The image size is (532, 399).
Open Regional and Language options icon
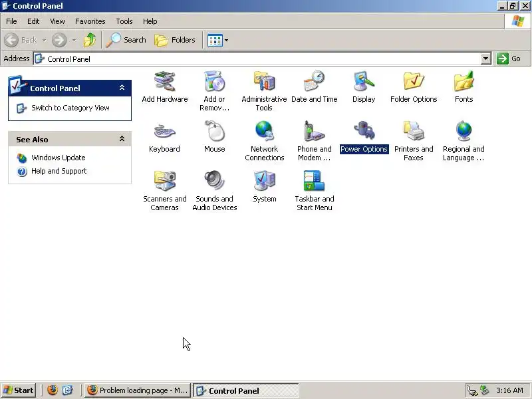[x=464, y=131]
